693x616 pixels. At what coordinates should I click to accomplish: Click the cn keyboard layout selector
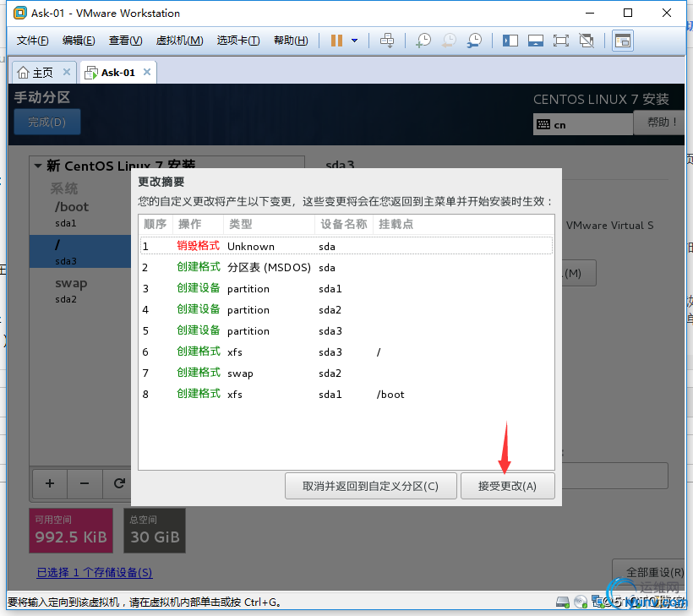click(583, 125)
